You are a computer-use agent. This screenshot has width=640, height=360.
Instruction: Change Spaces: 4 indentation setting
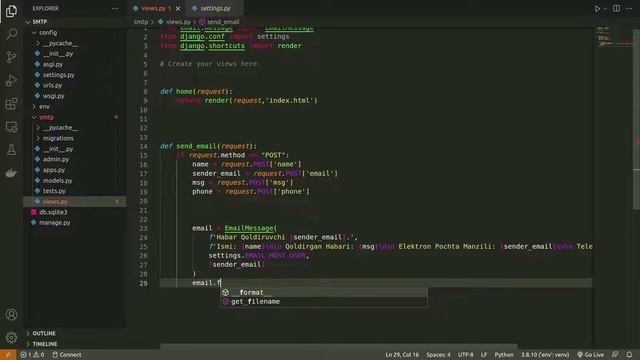tap(438, 355)
